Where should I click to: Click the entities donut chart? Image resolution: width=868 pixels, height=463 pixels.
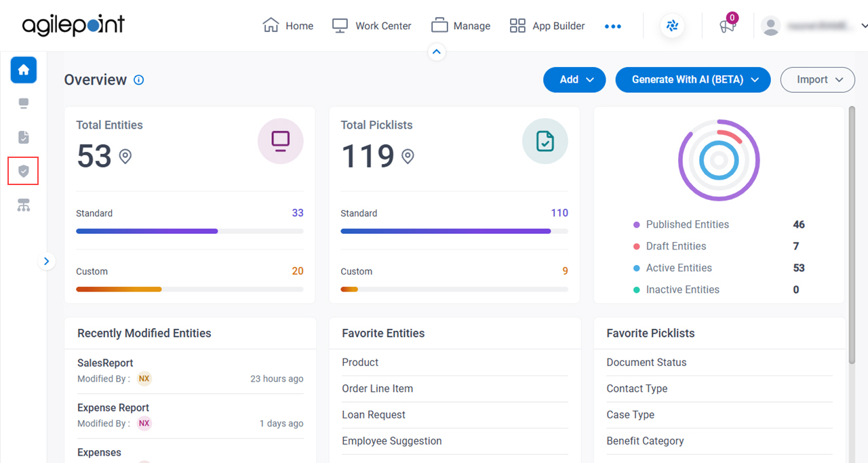tap(719, 161)
